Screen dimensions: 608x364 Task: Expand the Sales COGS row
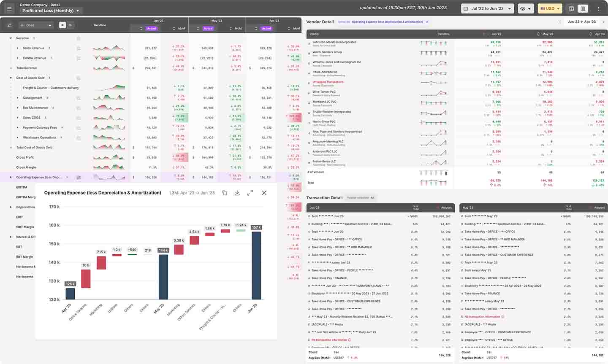pyautogui.click(x=17, y=118)
